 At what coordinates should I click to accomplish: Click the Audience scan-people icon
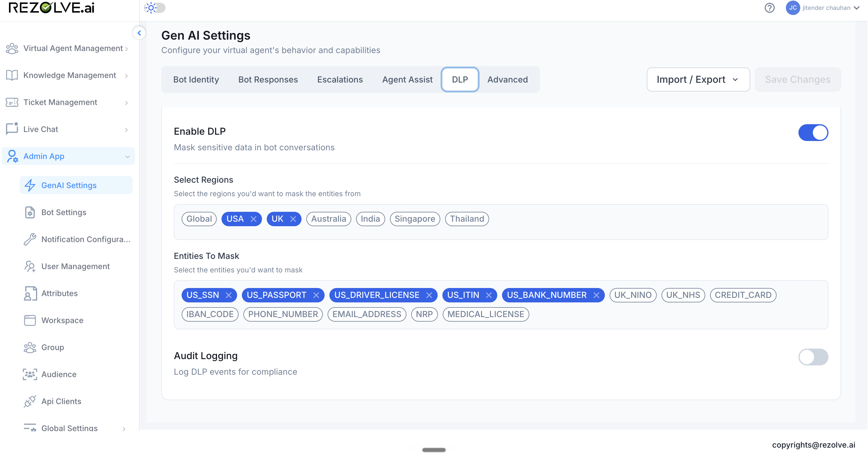[x=30, y=374]
